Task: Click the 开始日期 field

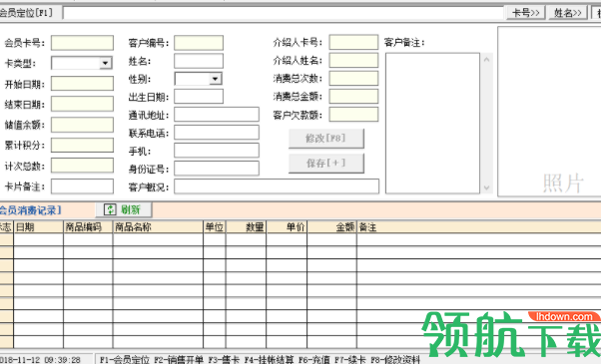Action: pyautogui.click(x=83, y=84)
